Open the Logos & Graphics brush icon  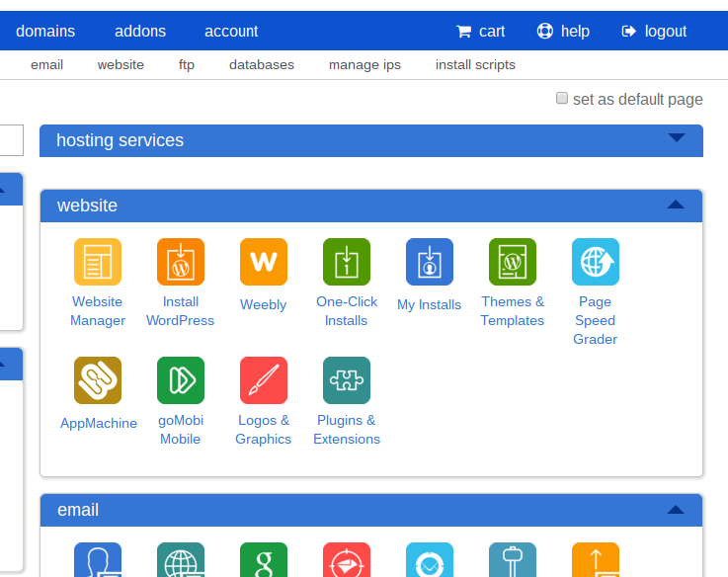264,380
